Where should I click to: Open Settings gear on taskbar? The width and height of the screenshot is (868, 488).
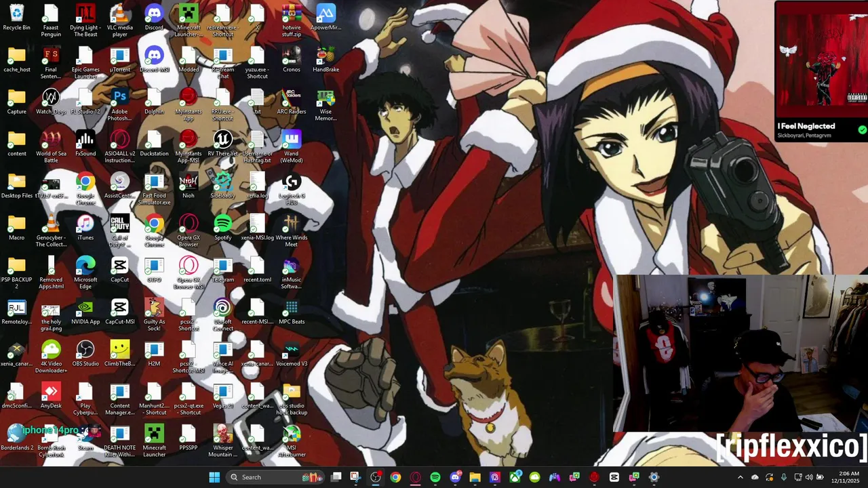pos(654,477)
